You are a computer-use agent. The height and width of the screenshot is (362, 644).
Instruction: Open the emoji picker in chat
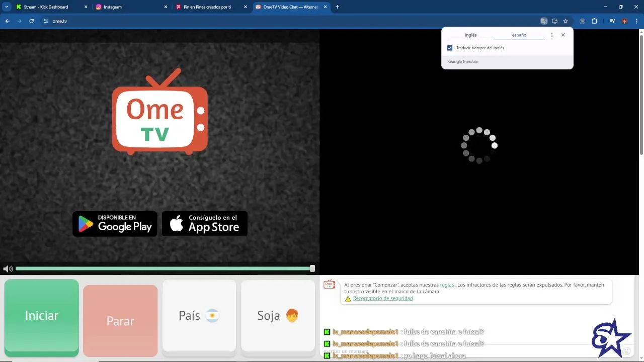(x=626, y=351)
